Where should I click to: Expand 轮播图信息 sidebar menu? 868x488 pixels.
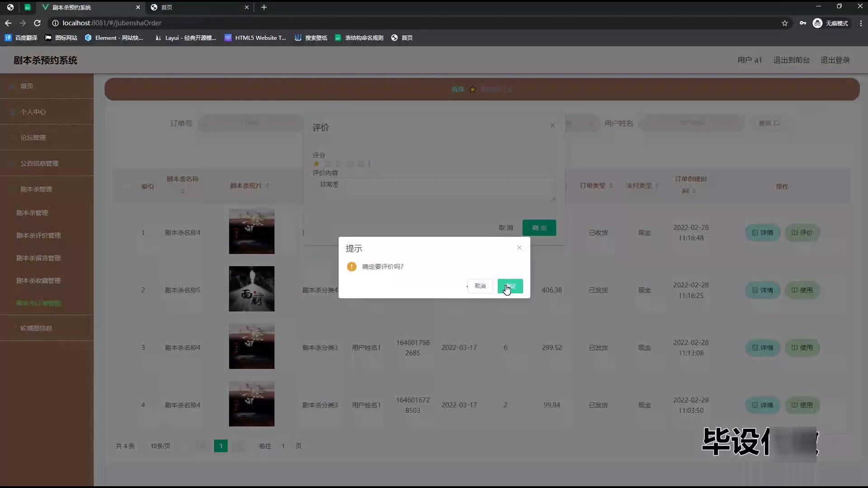click(x=47, y=328)
